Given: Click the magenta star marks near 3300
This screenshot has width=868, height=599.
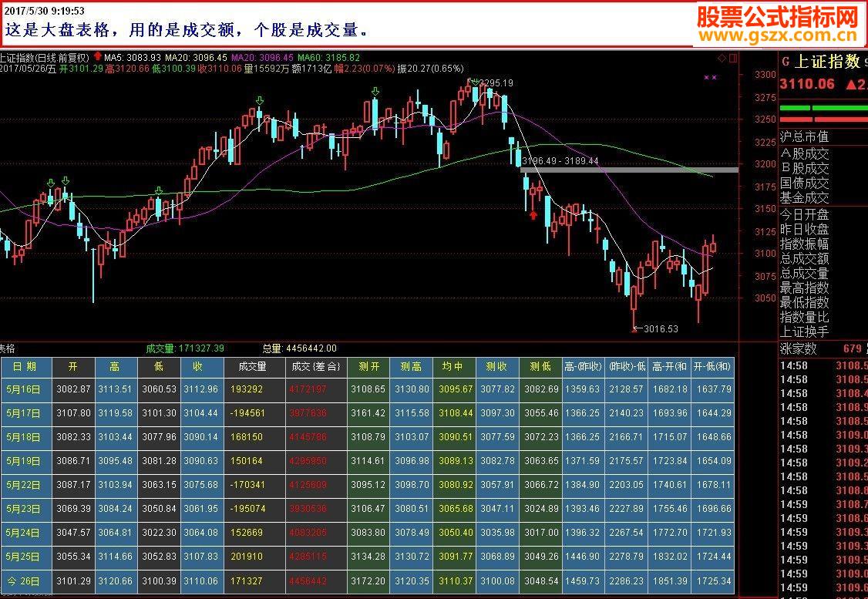Looking at the screenshot, I should click(710, 78).
